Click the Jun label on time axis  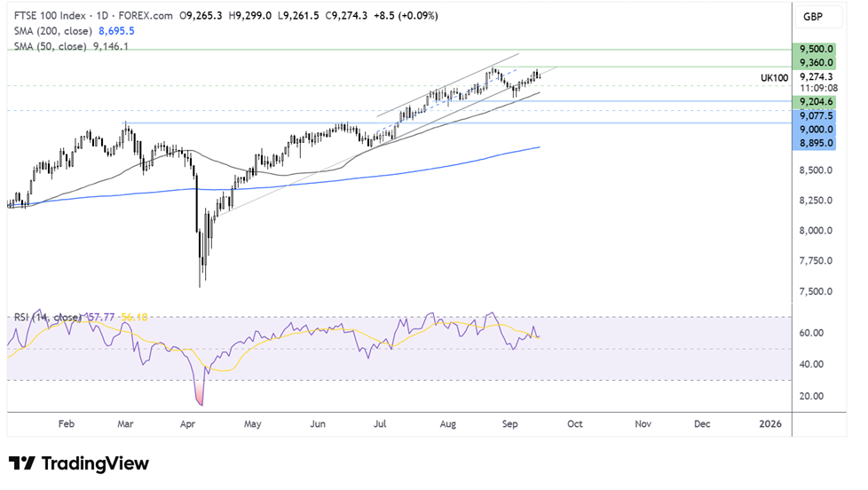(x=317, y=424)
